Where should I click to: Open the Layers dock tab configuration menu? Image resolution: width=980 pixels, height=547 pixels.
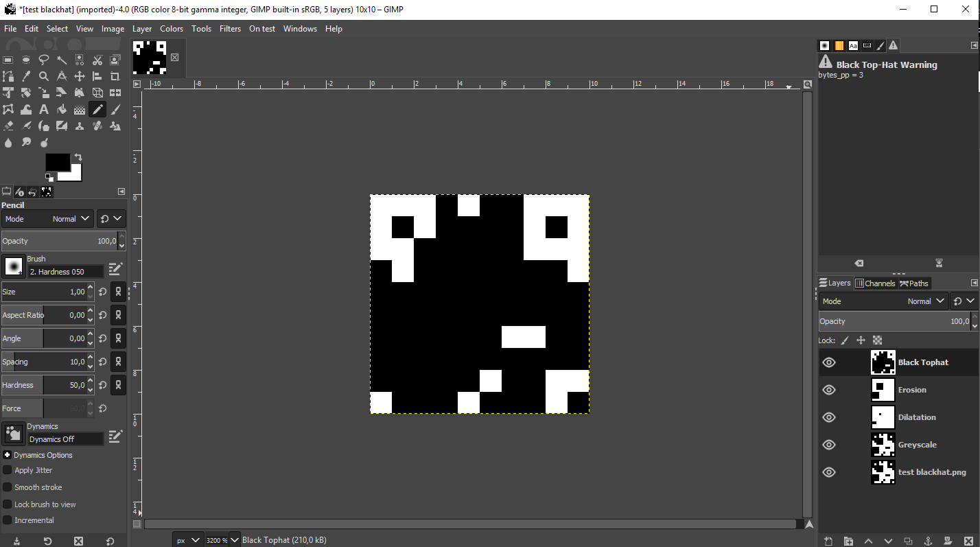(x=974, y=283)
